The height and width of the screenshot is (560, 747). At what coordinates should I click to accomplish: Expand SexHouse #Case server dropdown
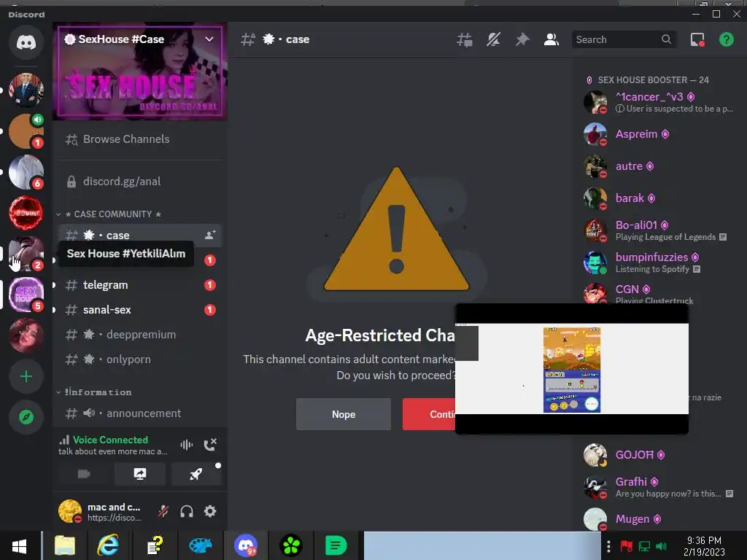tap(209, 39)
